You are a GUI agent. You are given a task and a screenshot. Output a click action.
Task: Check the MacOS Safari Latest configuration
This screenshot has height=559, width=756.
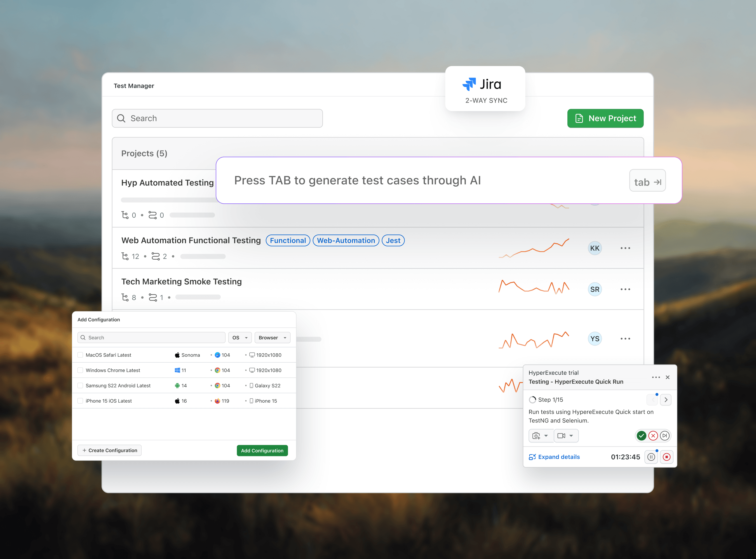[x=80, y=355]
